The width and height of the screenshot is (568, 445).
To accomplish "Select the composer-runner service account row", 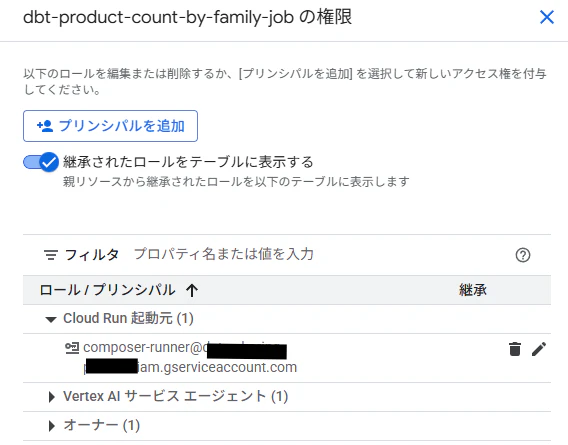I will (287, 358).
